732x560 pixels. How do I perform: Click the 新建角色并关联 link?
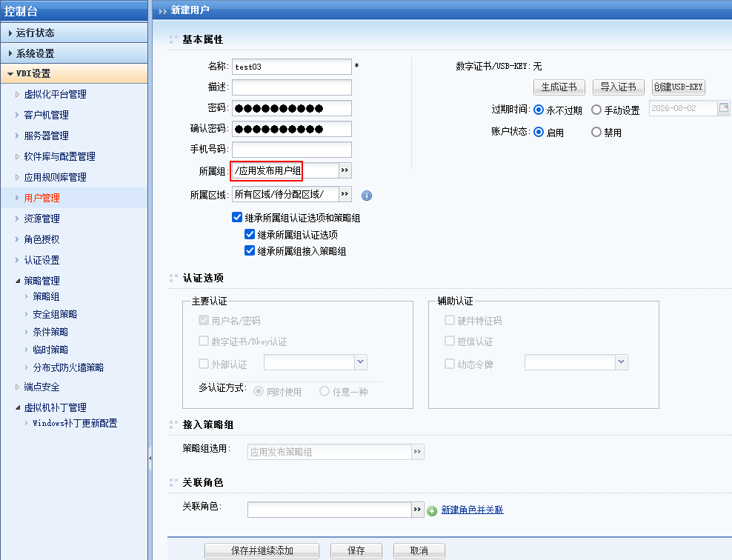pos(472,510)
